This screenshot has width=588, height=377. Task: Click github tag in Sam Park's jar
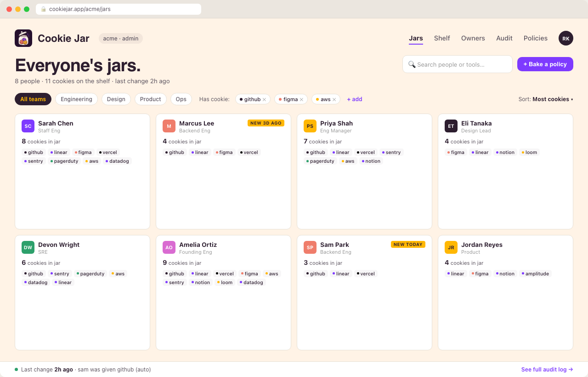tap(316, 274)
